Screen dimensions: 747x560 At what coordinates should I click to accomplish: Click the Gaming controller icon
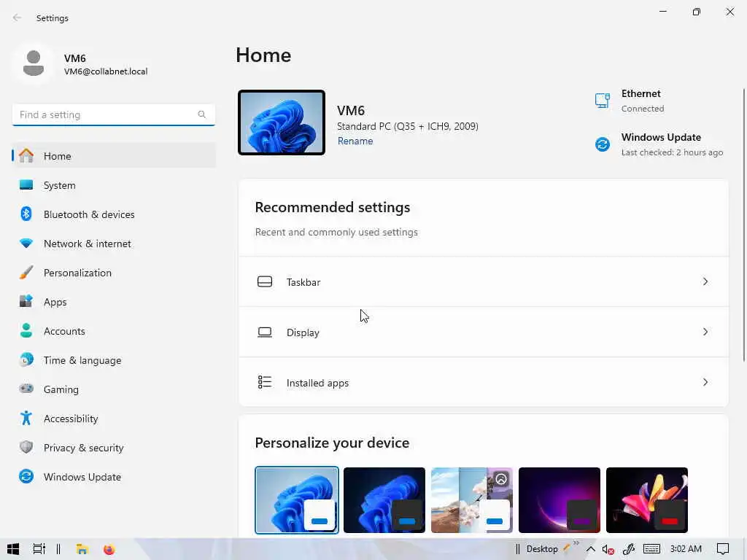coord(26,389)
